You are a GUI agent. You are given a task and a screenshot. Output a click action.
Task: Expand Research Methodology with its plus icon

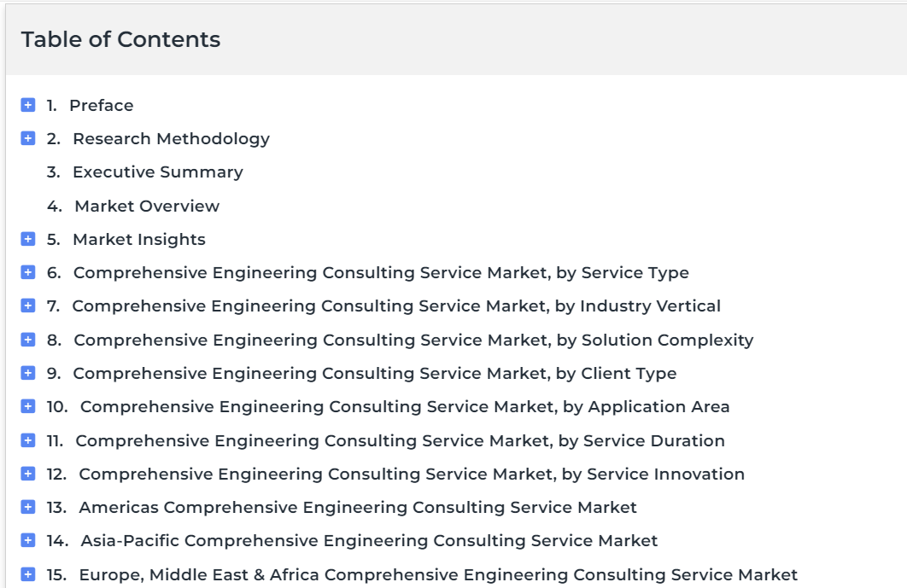28,139
